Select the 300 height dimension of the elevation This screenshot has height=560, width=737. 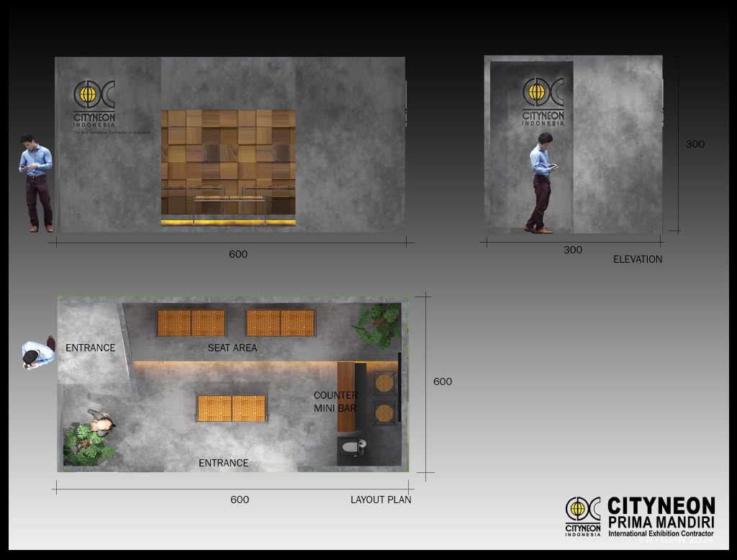pyautogui.click(x=695, y=144)
